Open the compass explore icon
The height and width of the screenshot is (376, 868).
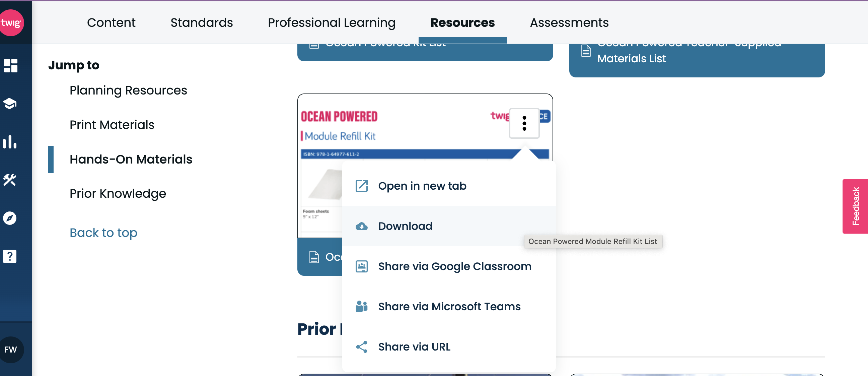10,218
